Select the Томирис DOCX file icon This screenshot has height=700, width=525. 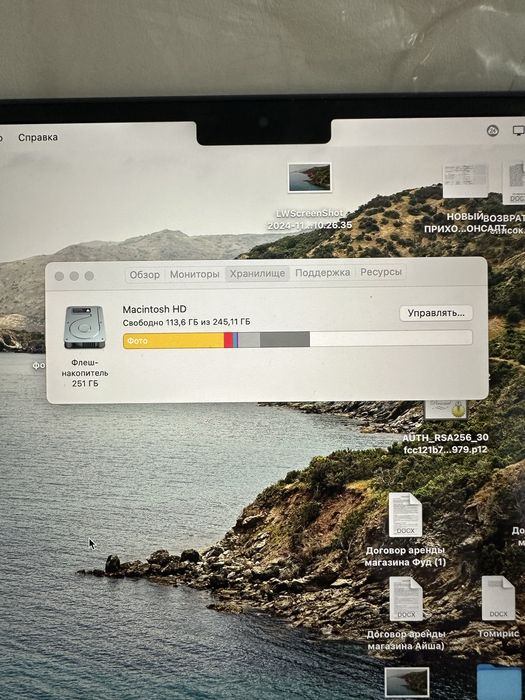(498, 598)
